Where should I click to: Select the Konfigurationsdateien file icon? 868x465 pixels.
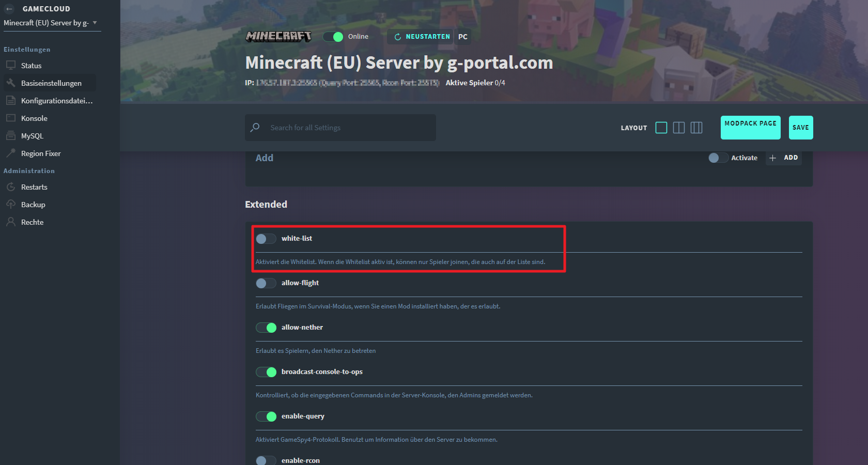click(x=11, y=100)
